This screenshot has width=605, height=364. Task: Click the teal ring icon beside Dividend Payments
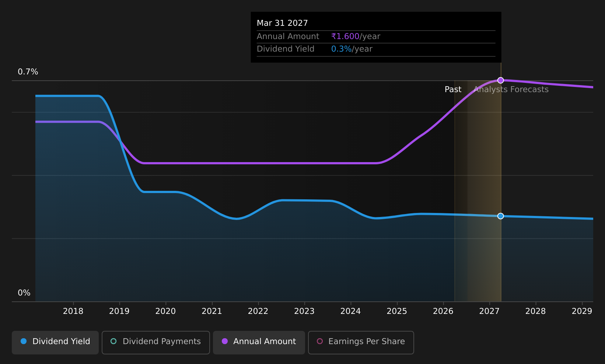[113, 341]
